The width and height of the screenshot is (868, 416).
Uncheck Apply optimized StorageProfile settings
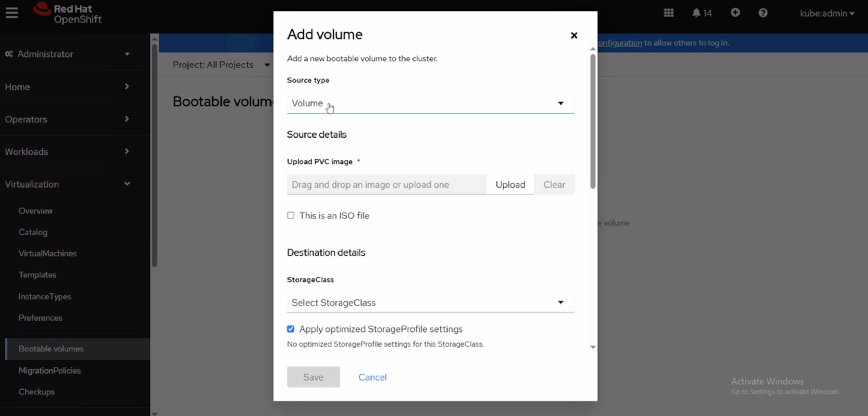pyautogui.click(x=291, y=329)
